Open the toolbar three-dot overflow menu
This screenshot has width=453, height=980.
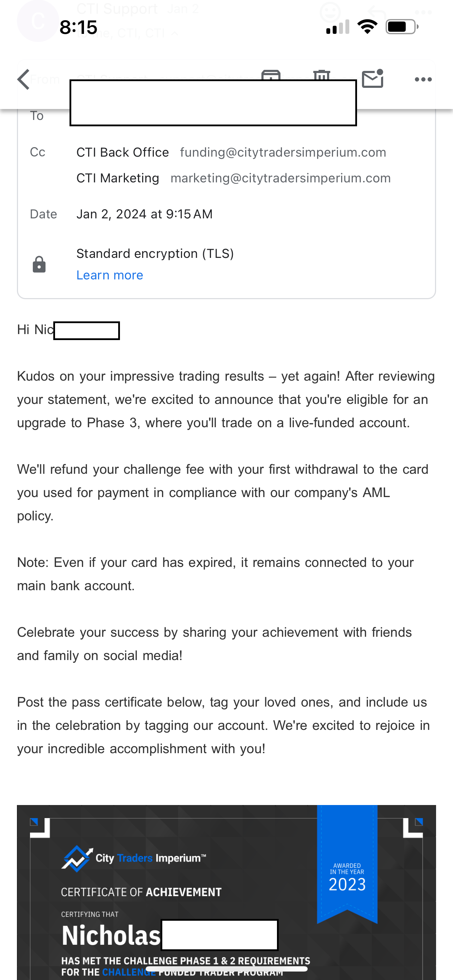[x=423, y=79]
